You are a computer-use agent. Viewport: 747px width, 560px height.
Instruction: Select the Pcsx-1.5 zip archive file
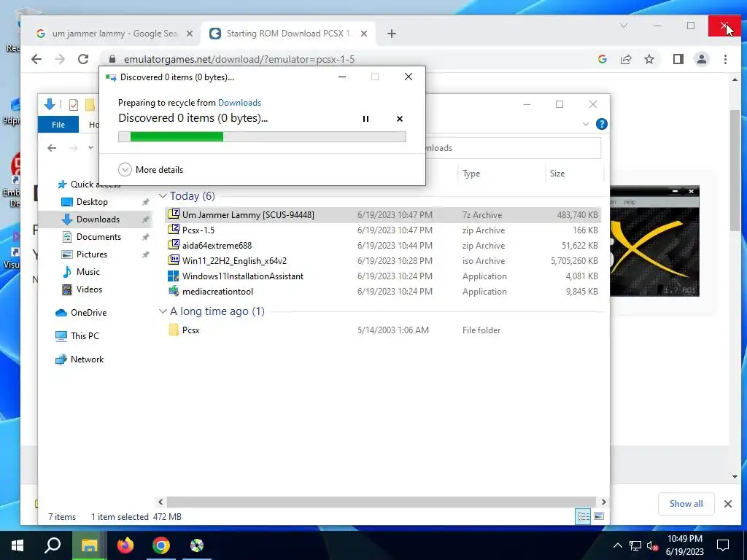click(x=383, y=230)
